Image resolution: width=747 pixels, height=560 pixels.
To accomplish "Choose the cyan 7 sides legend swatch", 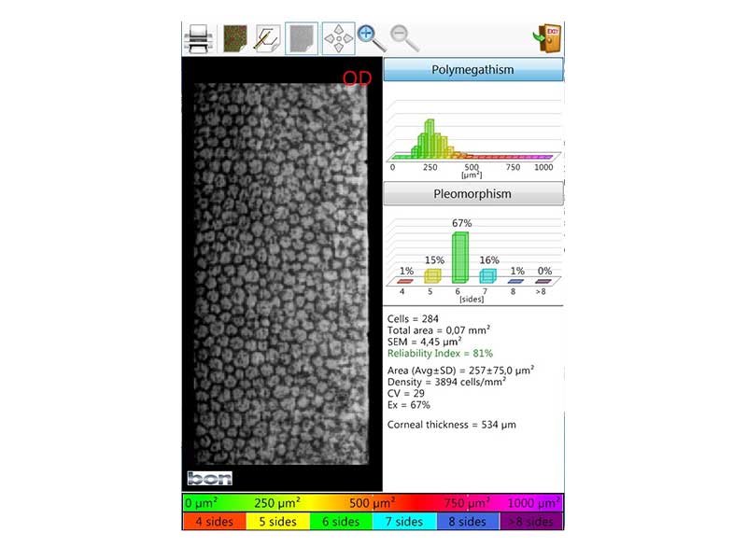I will [x=404, y=522].
